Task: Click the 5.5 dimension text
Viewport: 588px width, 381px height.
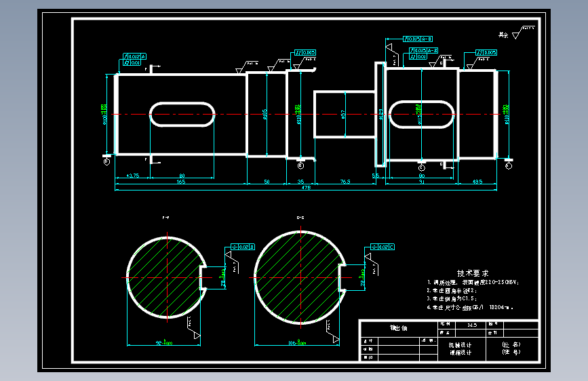Action: tap(375, 176)
